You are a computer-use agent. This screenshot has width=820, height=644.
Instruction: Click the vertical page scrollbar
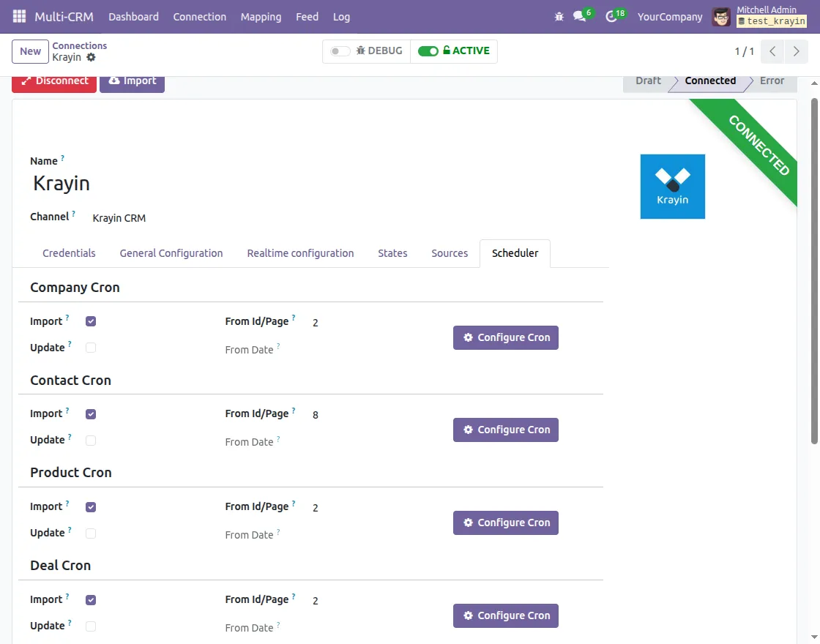point(814,272)
